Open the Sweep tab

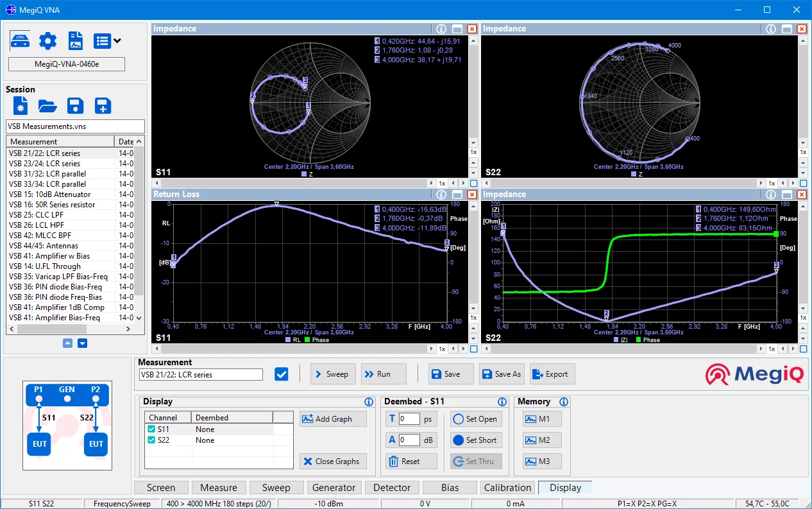(276, 488)
